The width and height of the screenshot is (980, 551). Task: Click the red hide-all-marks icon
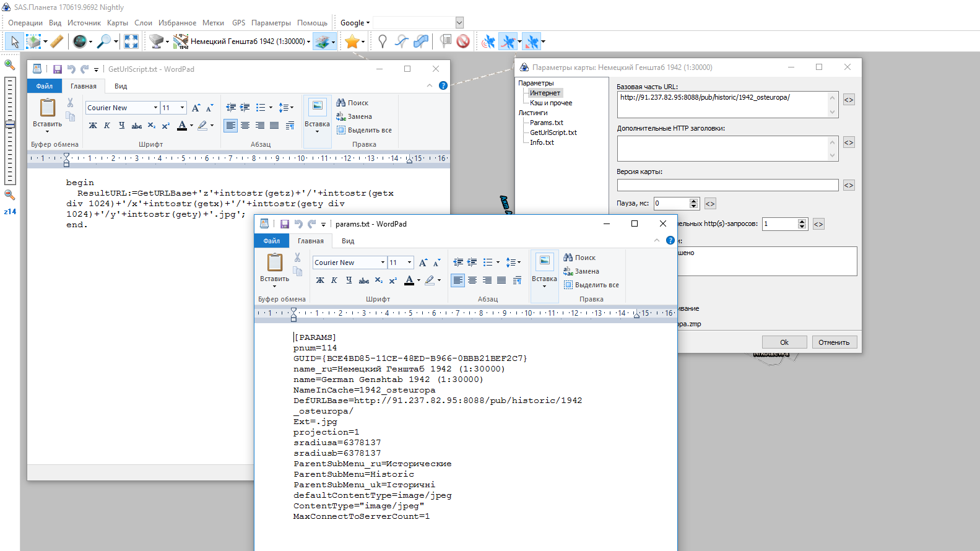463,41
